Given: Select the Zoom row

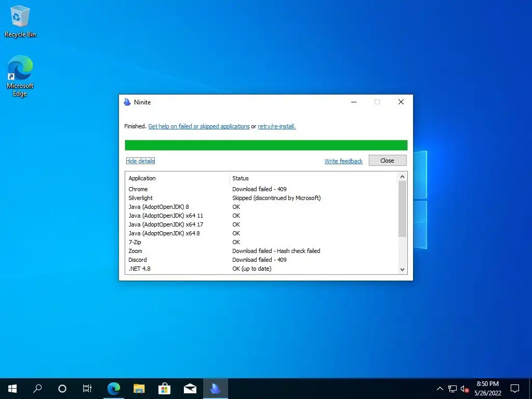Looking at the screenshot, I should point(261,251).
